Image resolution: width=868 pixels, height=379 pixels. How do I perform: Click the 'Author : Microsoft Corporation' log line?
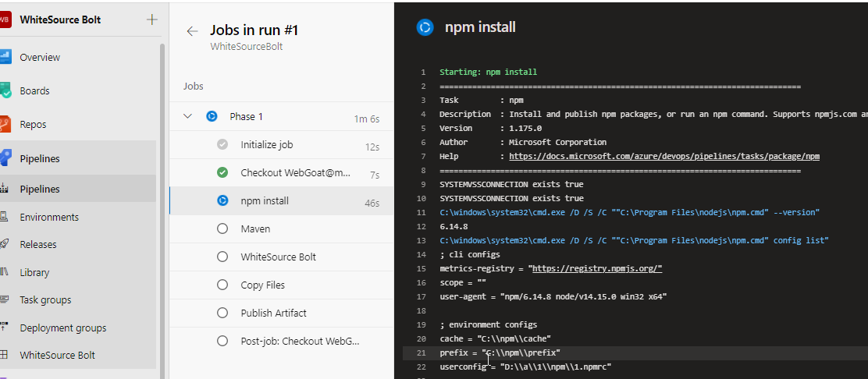(522, 142)
